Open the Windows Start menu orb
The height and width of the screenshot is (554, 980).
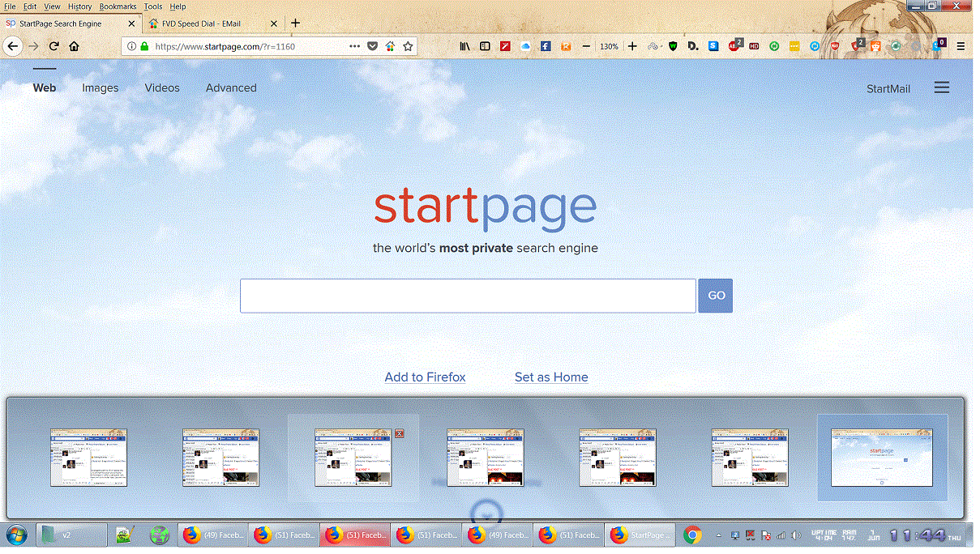(x=16, y=535)
